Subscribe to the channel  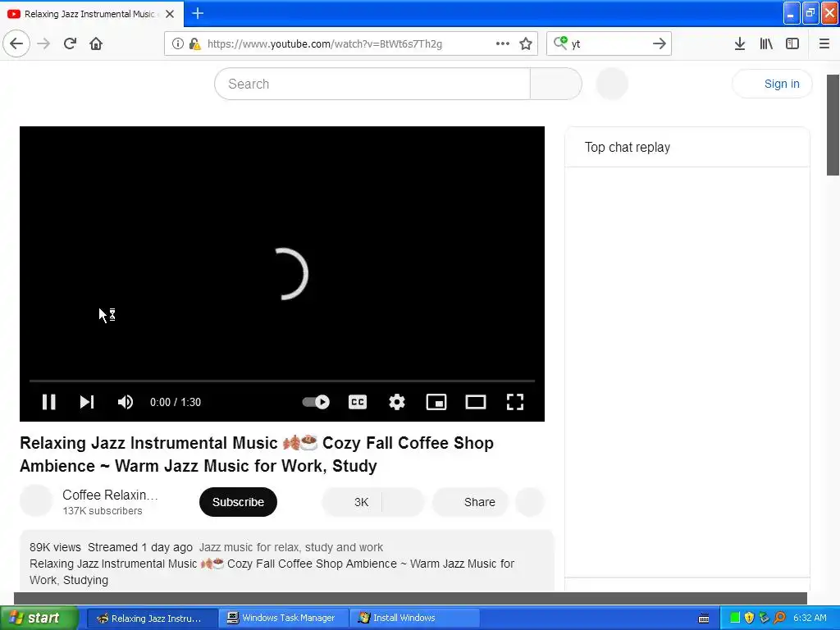coord(238,502)
